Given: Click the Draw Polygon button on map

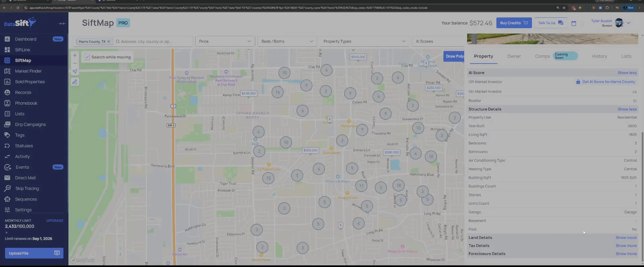Looking at the screenshot, I should 454,56.
